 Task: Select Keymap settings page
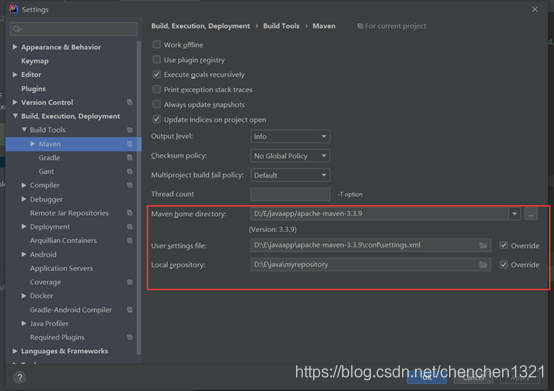click(x=35, y=61)
